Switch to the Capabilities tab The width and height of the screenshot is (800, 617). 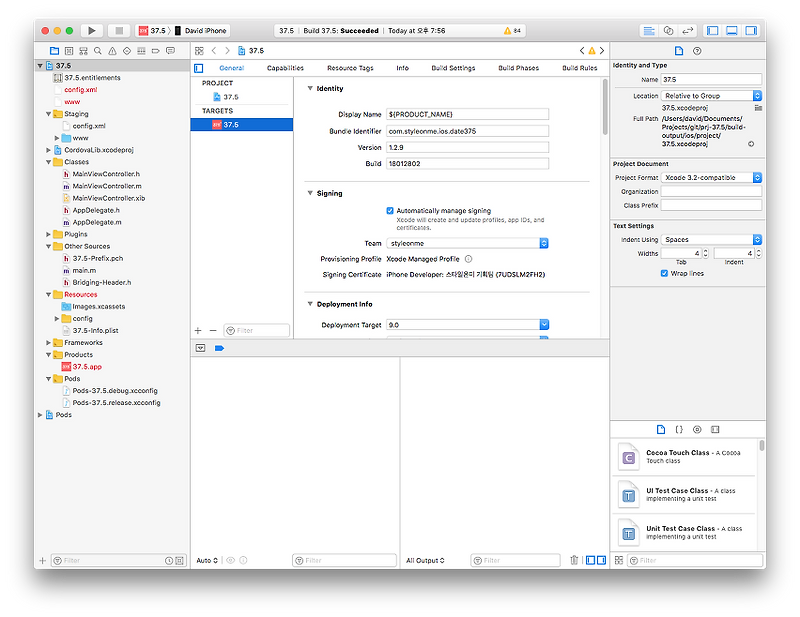click(285, 68)
